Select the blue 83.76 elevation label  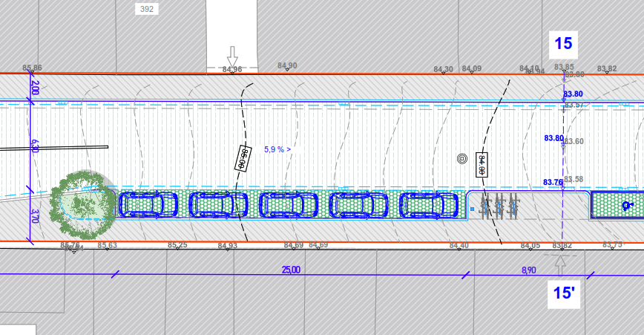(553, 182)
